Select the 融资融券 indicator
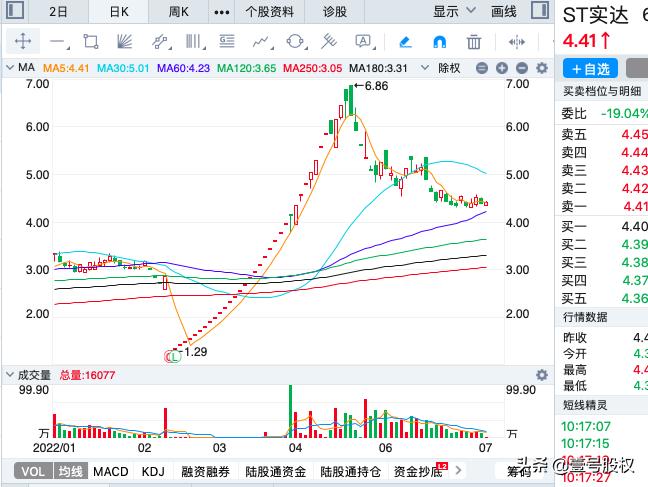648x487 pixels. [205, 472]
